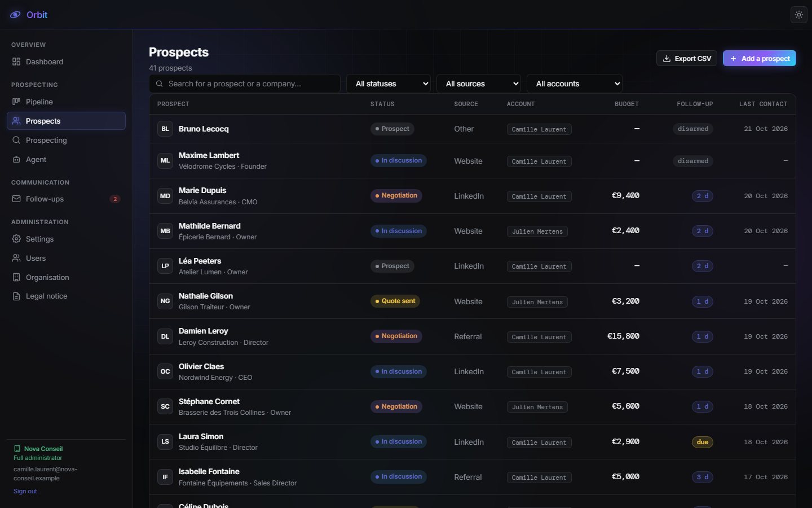Viewport: 812px width, 508px height.
Task: Open the Dashboard menu item
Action: pyautogui.click(x=66, y=62)
